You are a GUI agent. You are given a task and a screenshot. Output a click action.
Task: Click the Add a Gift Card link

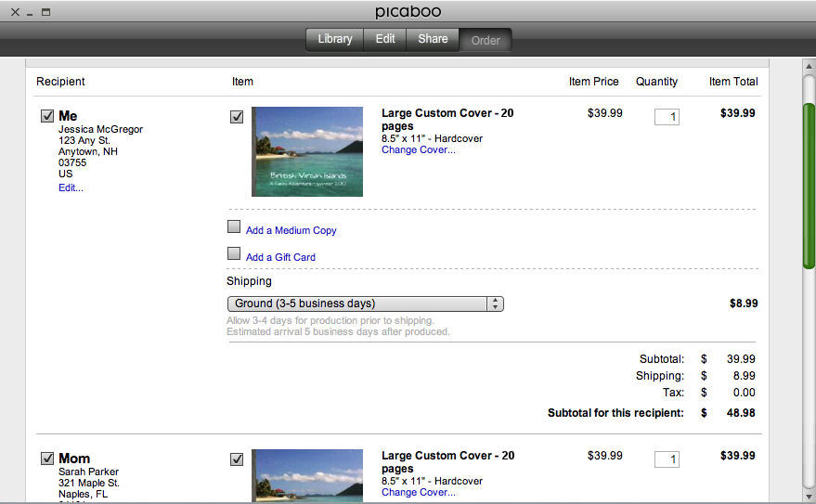280,257
